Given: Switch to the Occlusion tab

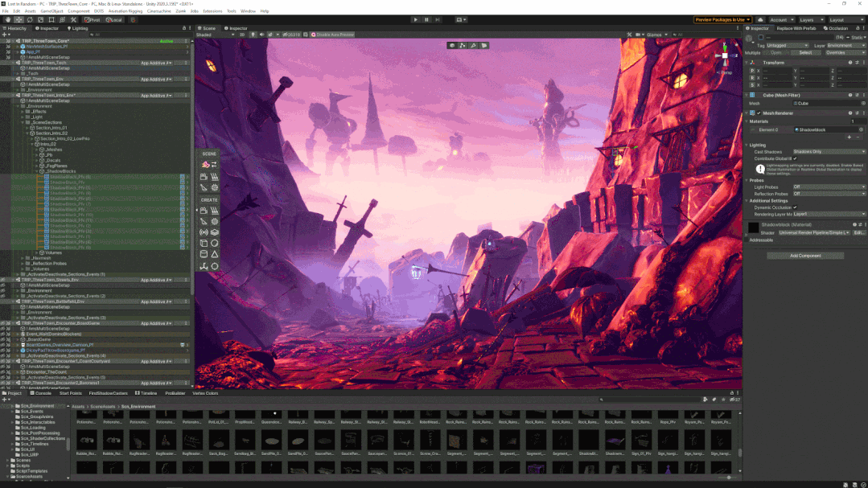Looking at the screenshot, I should tap(835, 28).
